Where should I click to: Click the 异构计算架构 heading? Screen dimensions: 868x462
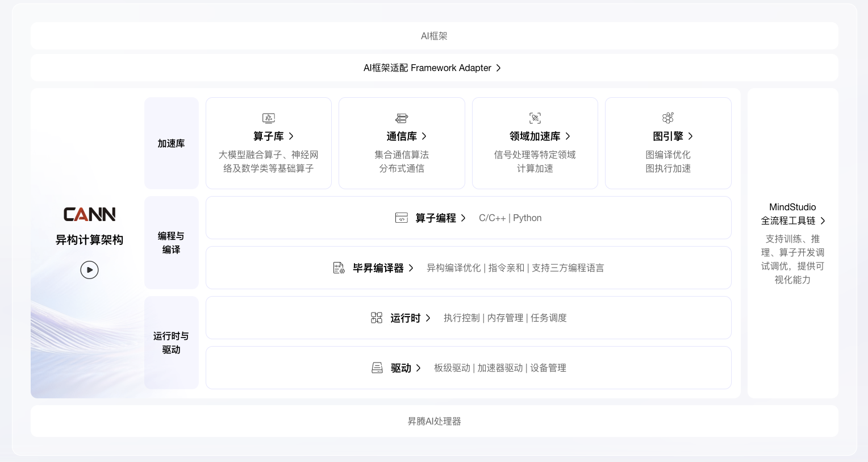pos(89,240)
